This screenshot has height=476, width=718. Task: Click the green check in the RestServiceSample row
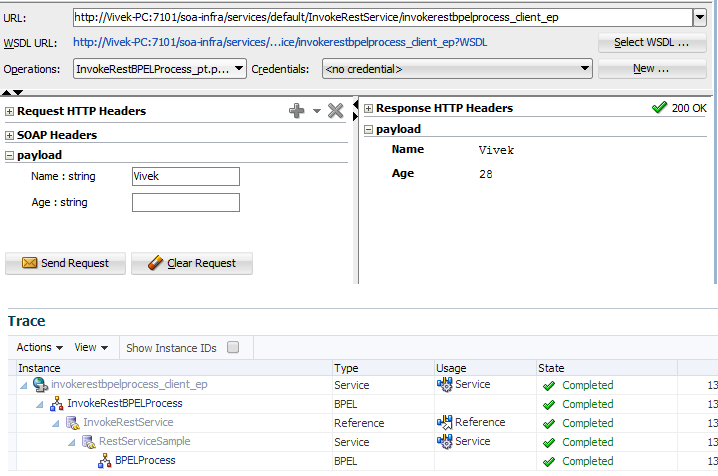coord(549,443)
